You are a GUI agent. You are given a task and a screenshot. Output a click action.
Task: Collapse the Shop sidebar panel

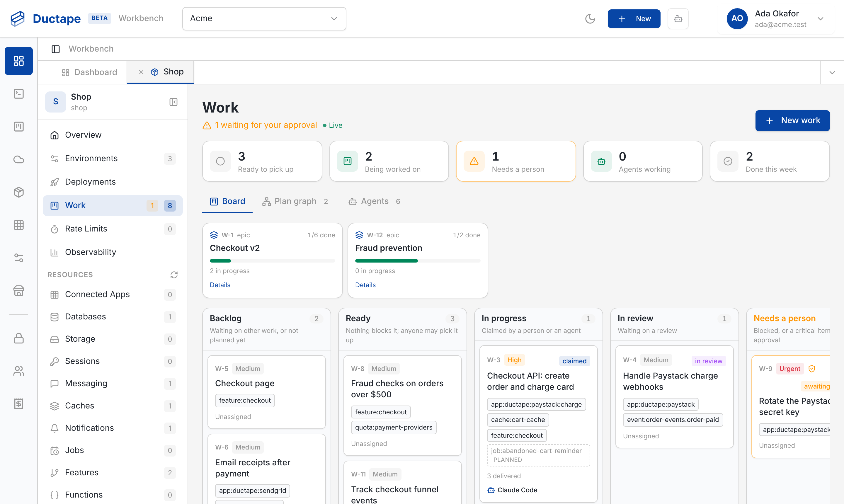[173, 102]
